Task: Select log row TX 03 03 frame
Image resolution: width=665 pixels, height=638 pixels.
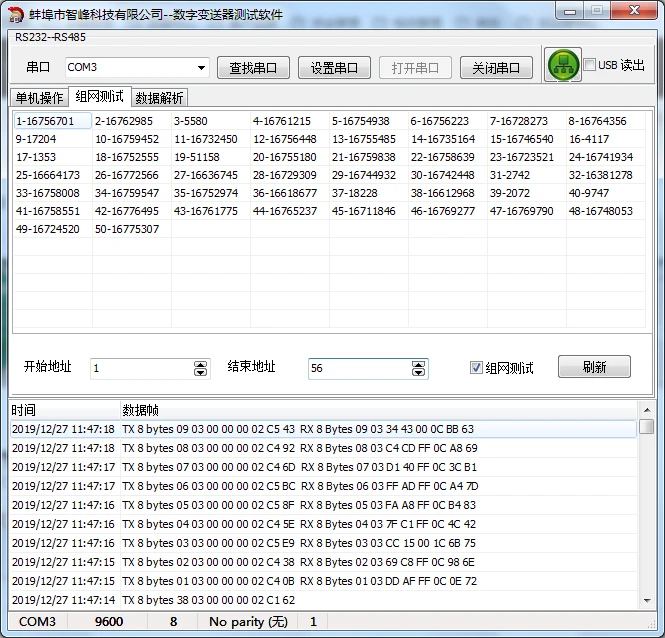Action: [x=323, y=543]
